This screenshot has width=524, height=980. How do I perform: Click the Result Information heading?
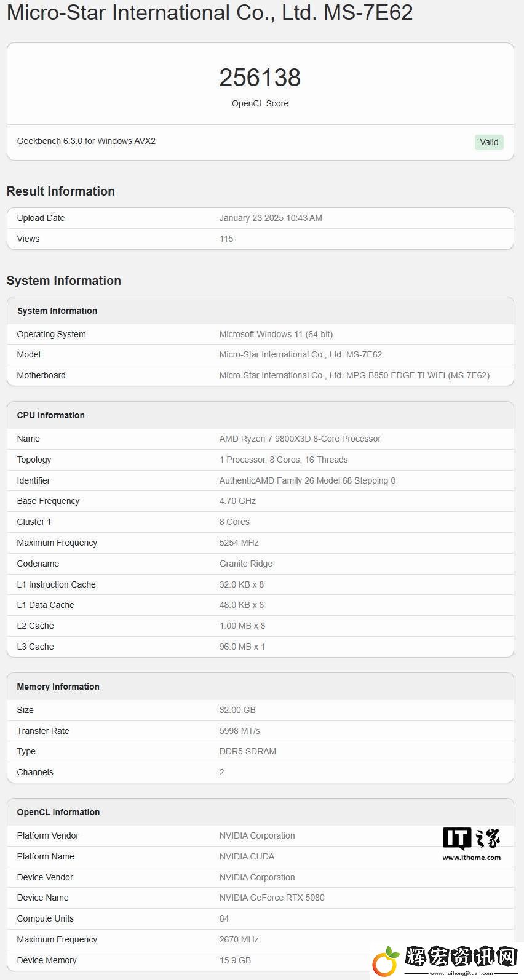click(x=61, y=191)
